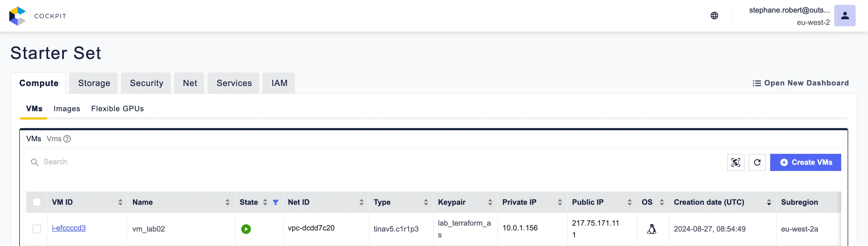Image resolution: width=868 pixels, height=246 pixels.
Task: Refresh the VMs list
Action: 757,162
